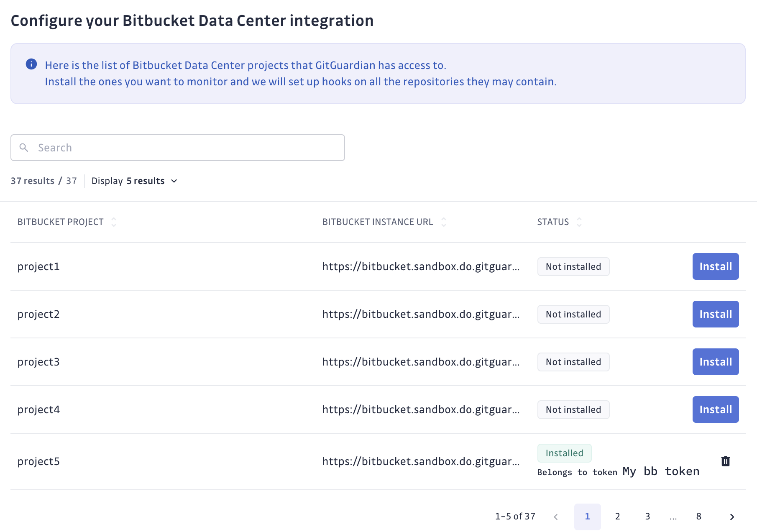Click the info icon in the banner

click(x=31, y=64)
